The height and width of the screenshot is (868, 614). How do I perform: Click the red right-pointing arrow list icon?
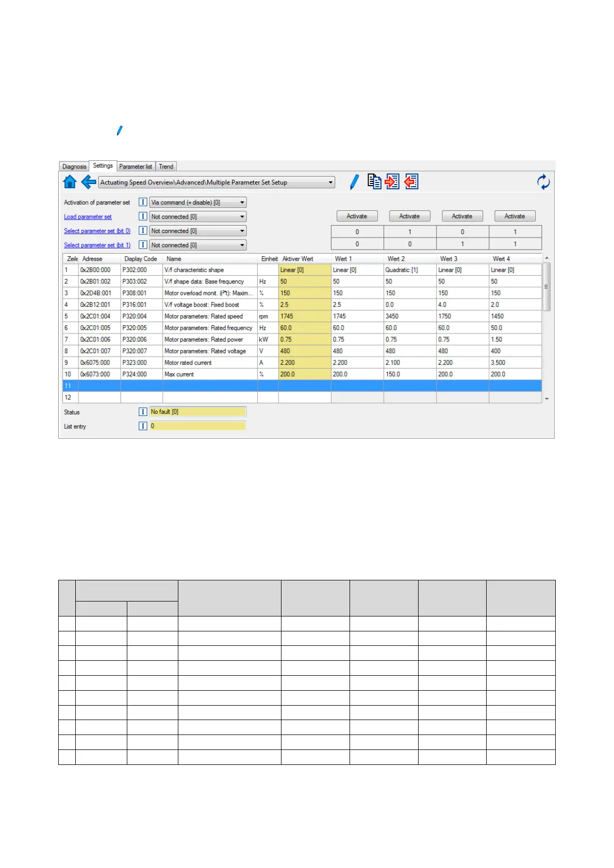click(x=392, y=181)
